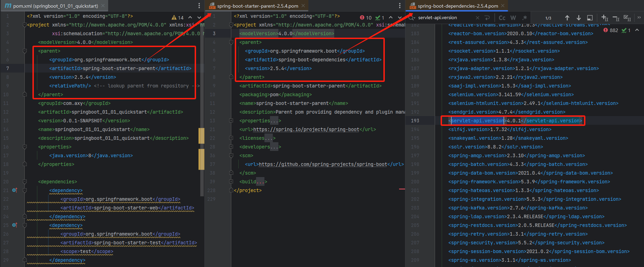644x267 pixels.
Task: Click red error stripe mark in middle editor
Action: [x=402, y=189]
